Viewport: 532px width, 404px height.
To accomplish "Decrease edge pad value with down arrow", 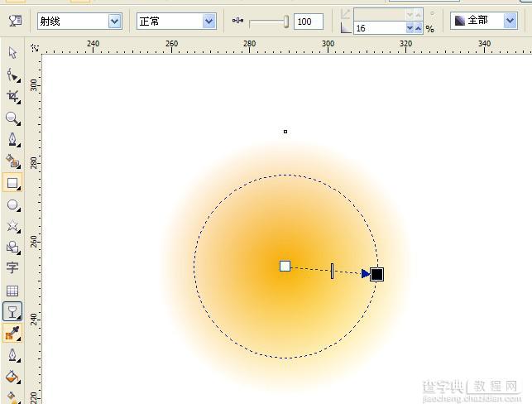I will point(410,28).
